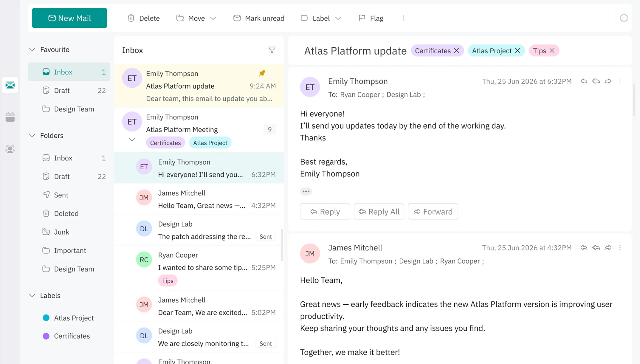Open the Sent folder
The height and width of the screenshot is (364, 640).
(x=69, y=195)
